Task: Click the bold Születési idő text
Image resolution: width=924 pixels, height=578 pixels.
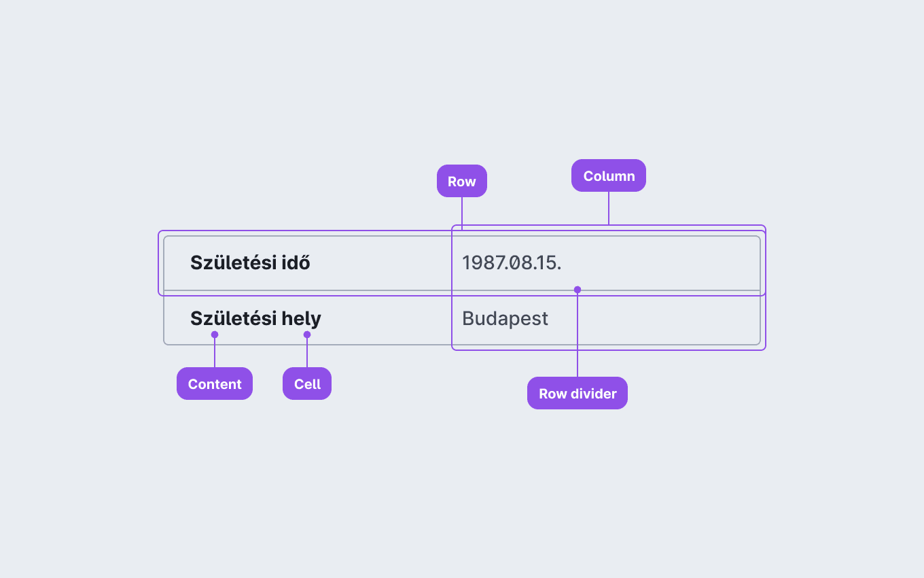Action: tap(250, 262)
